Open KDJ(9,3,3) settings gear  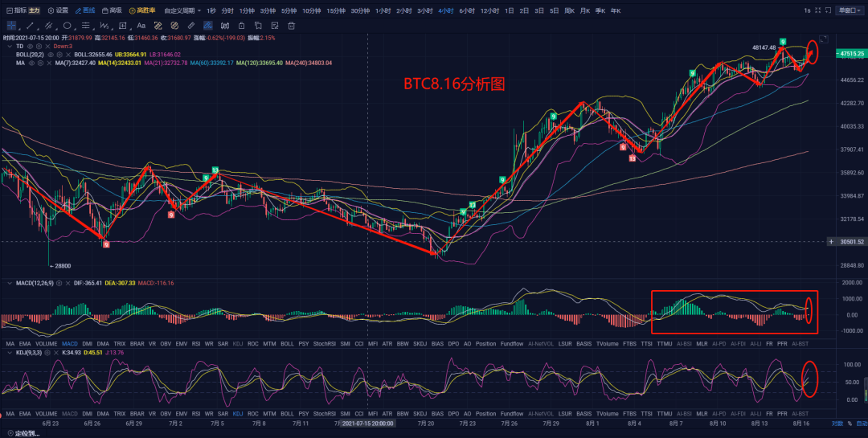(x=47, y=353)
